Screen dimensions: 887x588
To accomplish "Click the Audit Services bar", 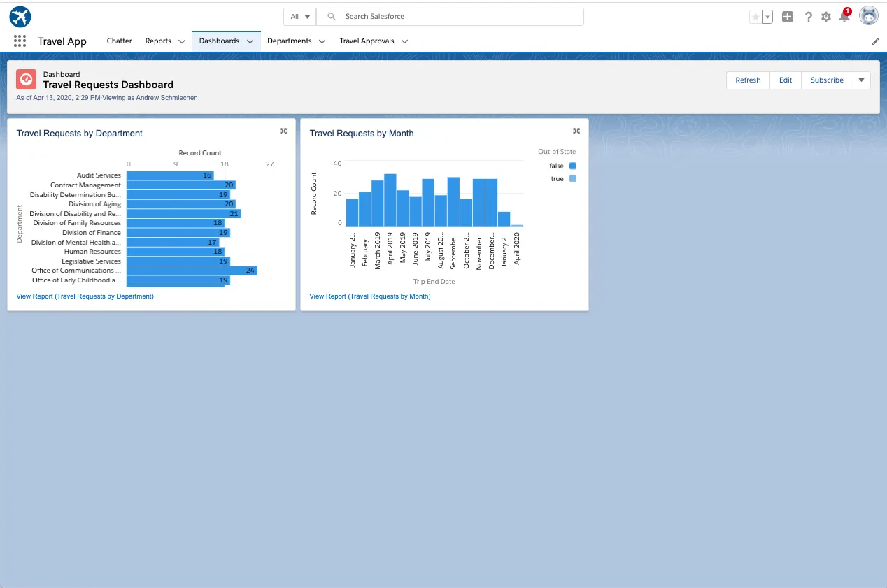I will tap(170, 175).
